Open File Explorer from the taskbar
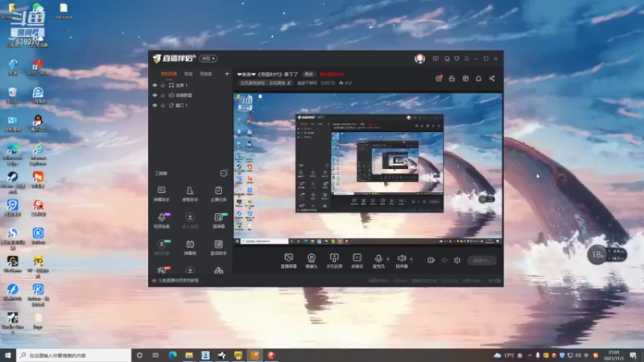644x362 pixels. click(189, 355)
